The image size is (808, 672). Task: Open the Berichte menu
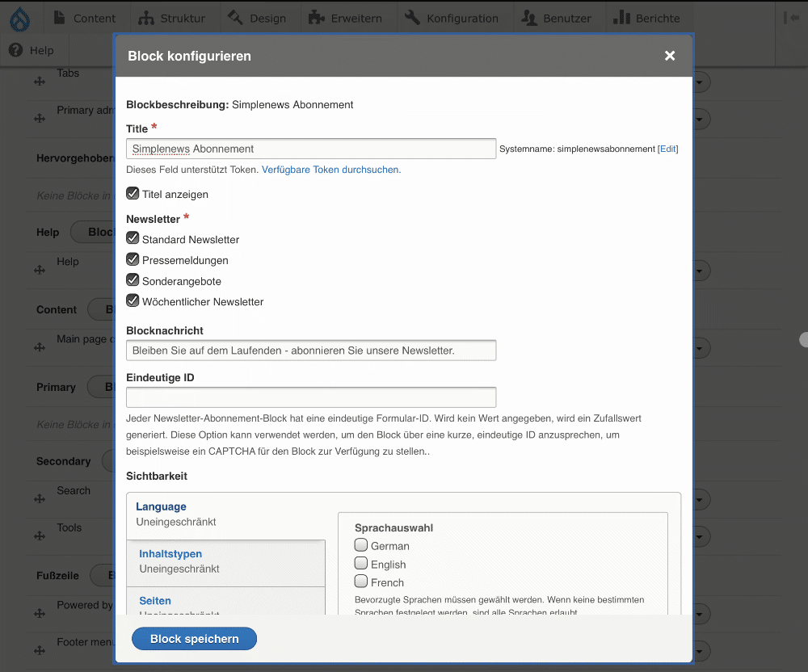(646, 18)
